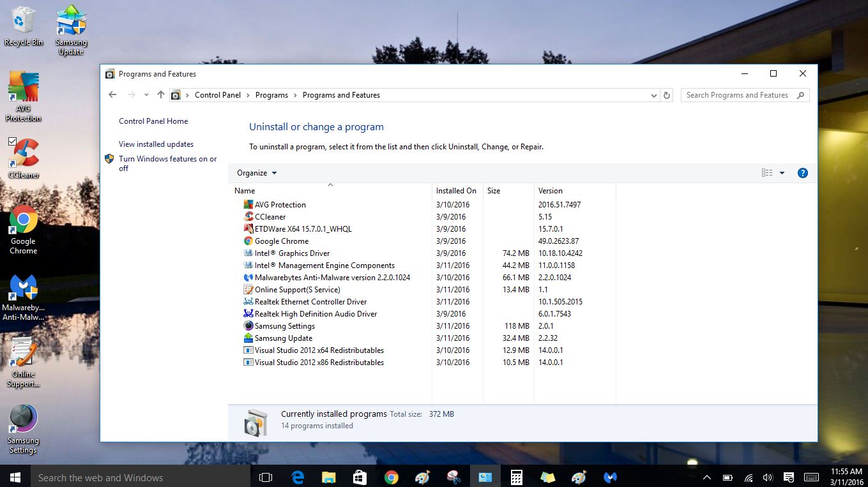
Task: Click the Forward navigation arrow
Action: click(x=132, y=95)
